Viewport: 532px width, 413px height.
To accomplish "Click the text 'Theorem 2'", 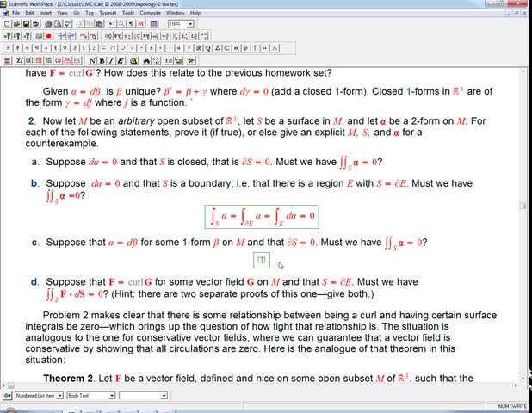I will point(68,378).
